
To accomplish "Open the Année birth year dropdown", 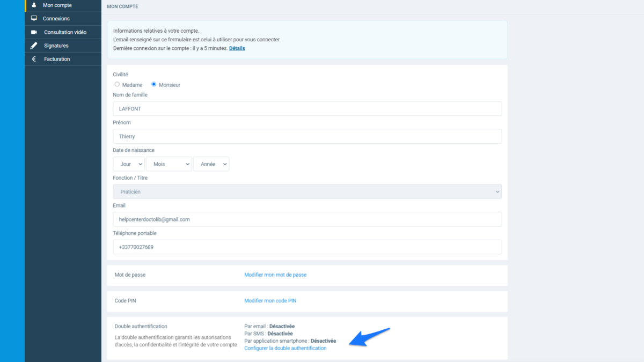I will click(x=211, y=164).
